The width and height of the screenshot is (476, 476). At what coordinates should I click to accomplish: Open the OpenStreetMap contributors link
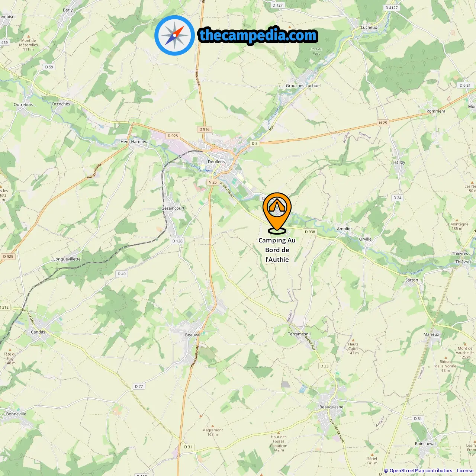[x=421, y=471]
